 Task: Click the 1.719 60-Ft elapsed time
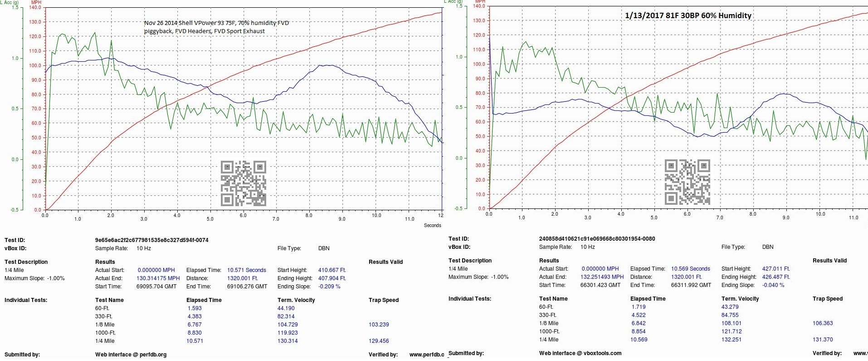click(x=639, y=307)
